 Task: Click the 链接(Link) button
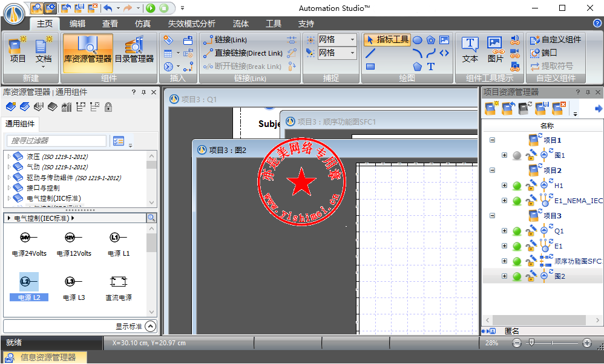click(x=225, y=40)
